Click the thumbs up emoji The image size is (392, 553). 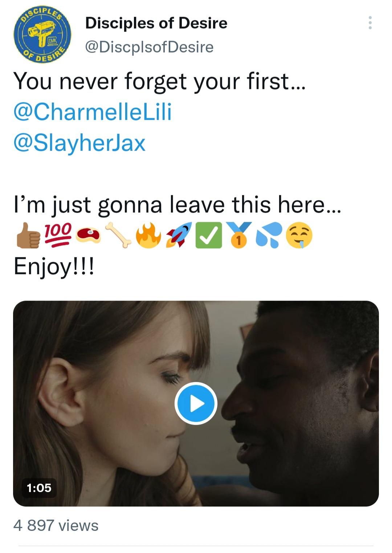click(28, 236)
